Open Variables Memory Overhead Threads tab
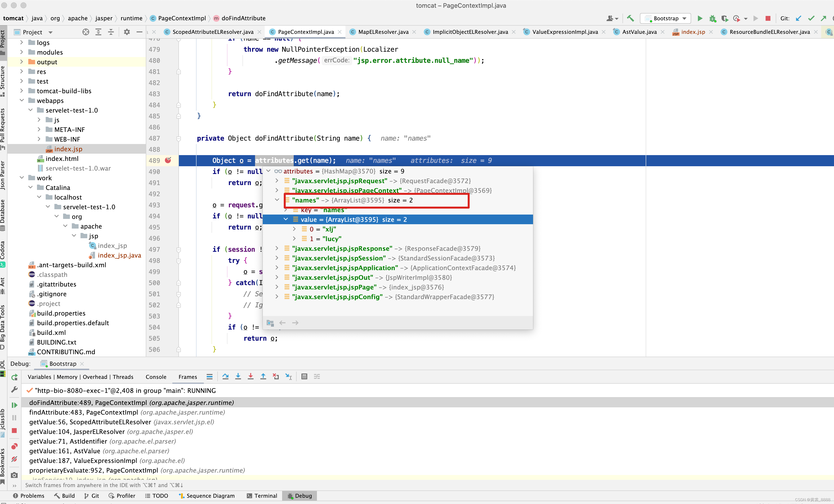Image resolution: width=834 pixels, height=504 pixels. [80, 377]
